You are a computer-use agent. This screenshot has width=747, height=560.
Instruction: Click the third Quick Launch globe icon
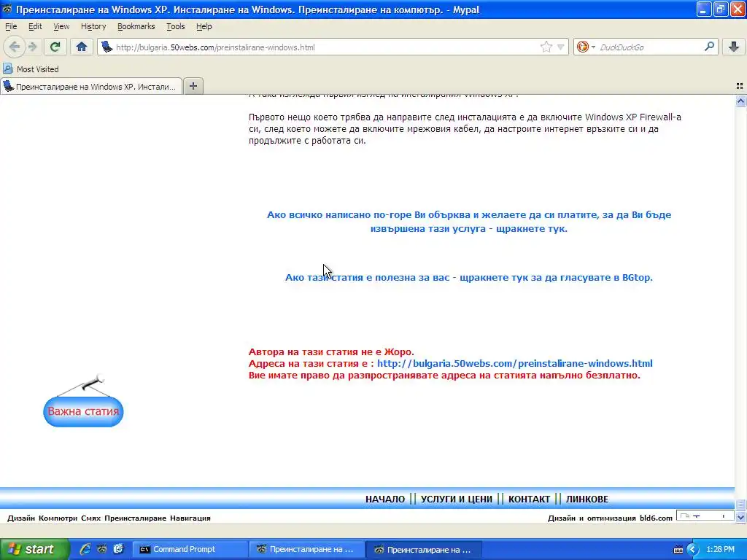point(119,549)
